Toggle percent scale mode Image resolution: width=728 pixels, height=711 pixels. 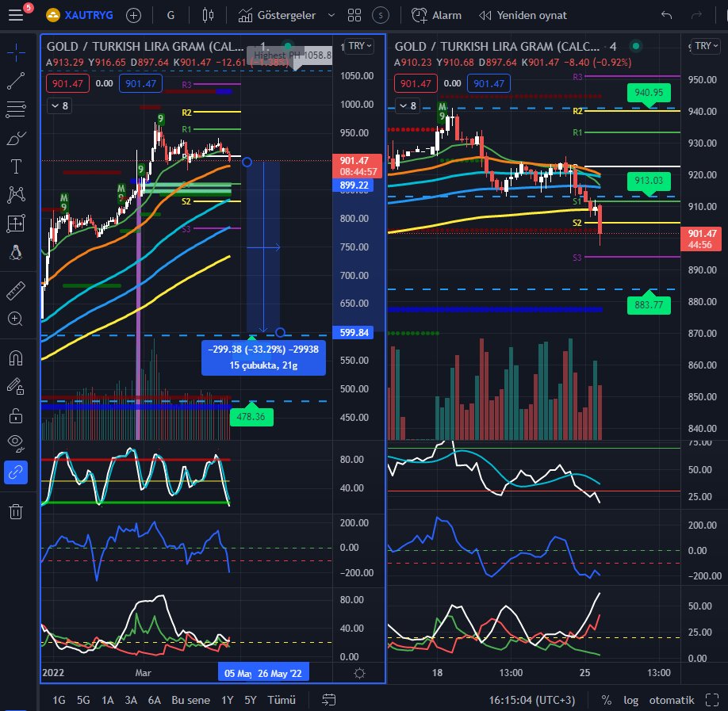pos(606,700)
